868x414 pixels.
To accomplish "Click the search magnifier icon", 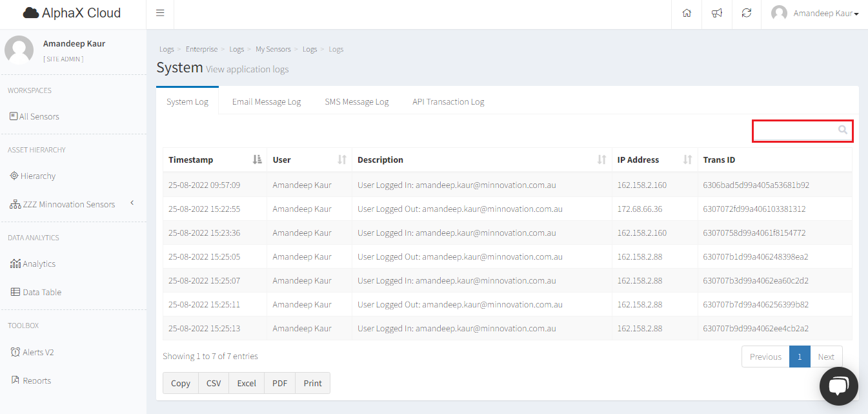I will click(x=843, y=130).
